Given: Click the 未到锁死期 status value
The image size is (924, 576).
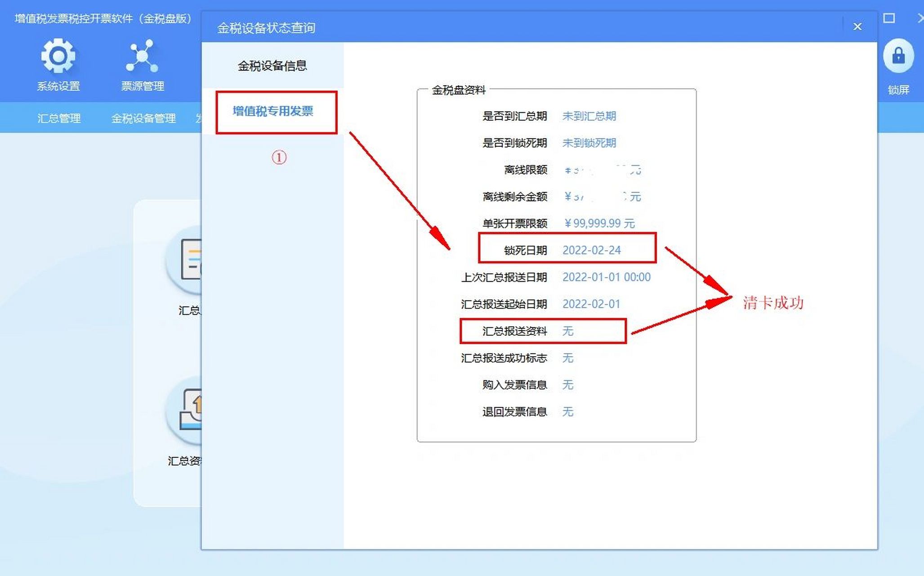Looking at the screenshot, I should coord(589,143).
